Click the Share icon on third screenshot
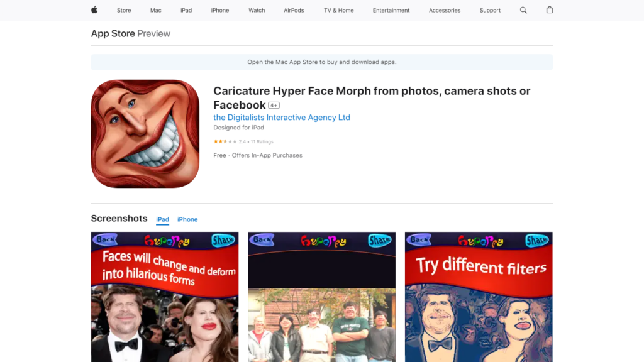 (x=536, y=239)
